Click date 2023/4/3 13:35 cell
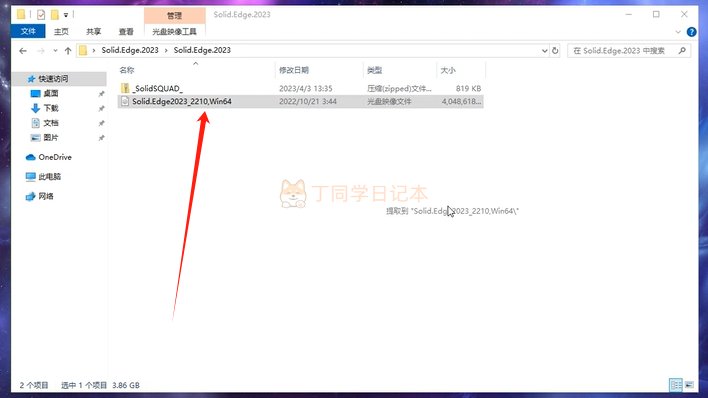Screen dimensions: 708x398 (x=306, y=89)
